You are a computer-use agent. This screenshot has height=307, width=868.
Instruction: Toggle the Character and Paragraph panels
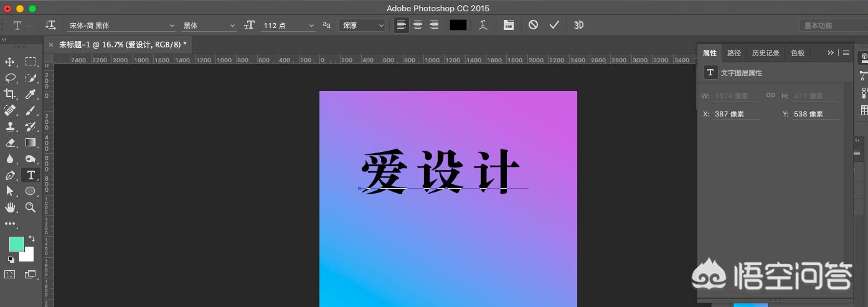[509, 25]
